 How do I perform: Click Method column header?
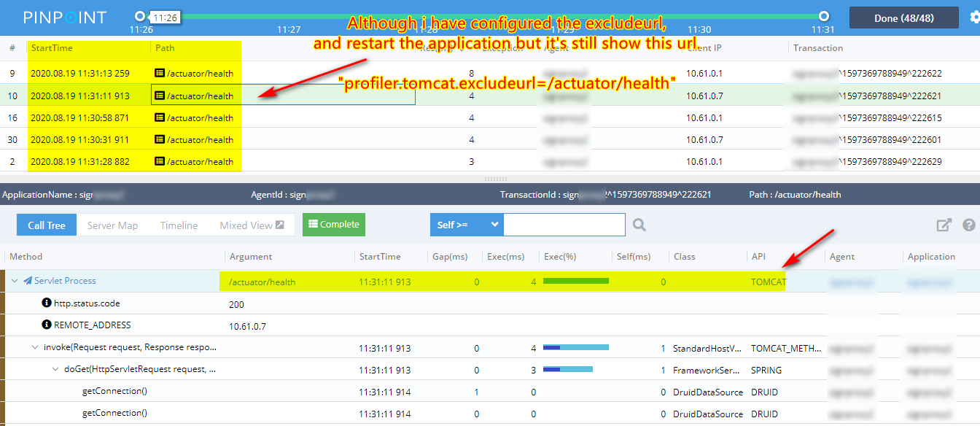[x=26, y=257]
